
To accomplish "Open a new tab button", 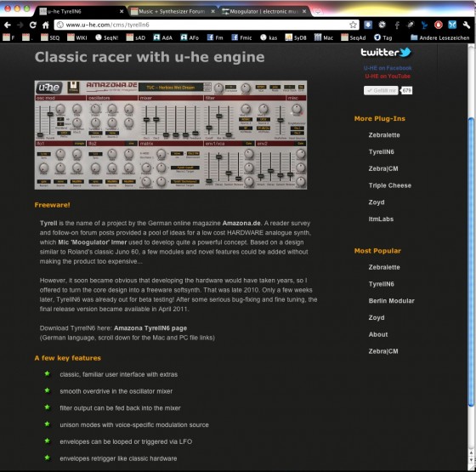I will pos(318,12).
